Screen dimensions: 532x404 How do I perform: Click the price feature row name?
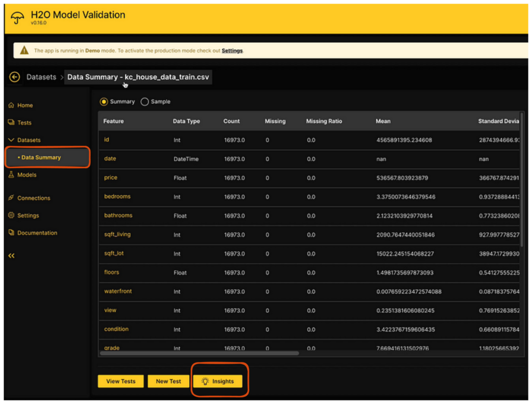point(111,178)
